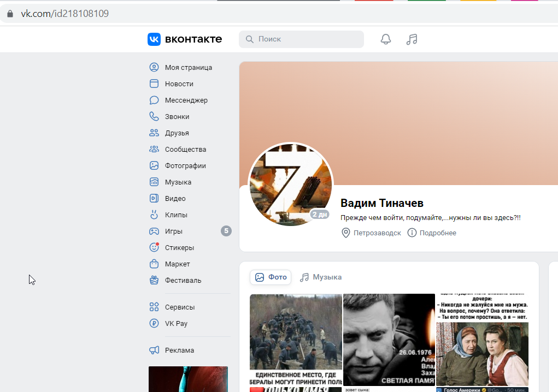Open the black-and-white memorial photo thumbnail
Screen dimensions: 558x392
tap(389, 340)
